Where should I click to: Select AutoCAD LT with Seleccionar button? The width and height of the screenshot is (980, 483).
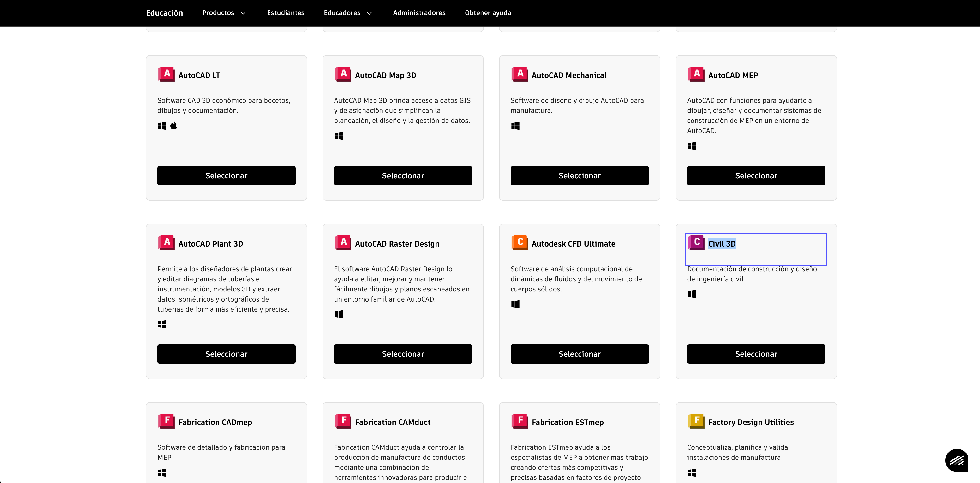click(226, 175)
